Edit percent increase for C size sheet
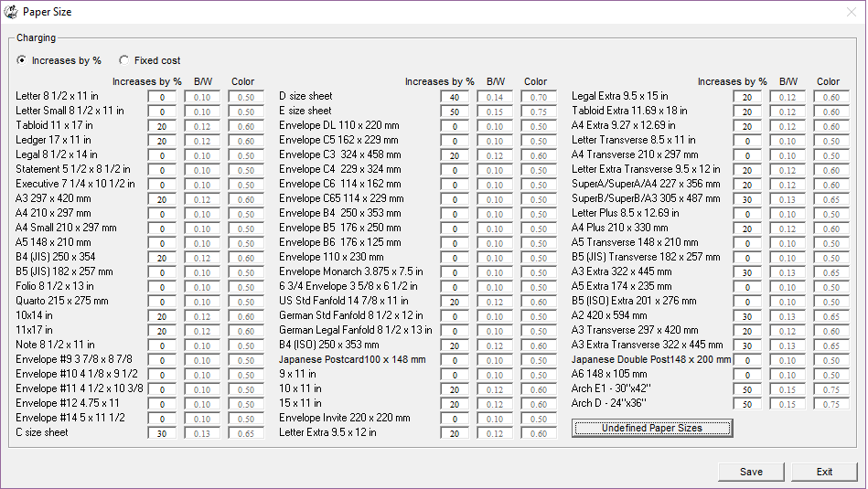 162,433
